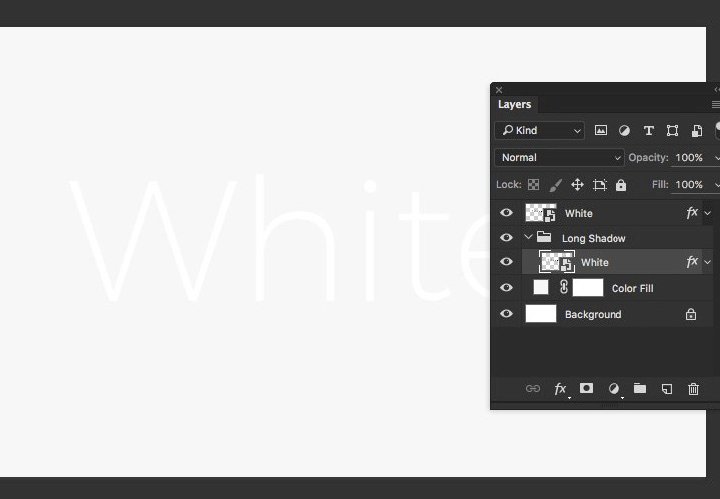Enable lock transparent pixels
Screen dimensions: 720x499
tap(534, 185)
